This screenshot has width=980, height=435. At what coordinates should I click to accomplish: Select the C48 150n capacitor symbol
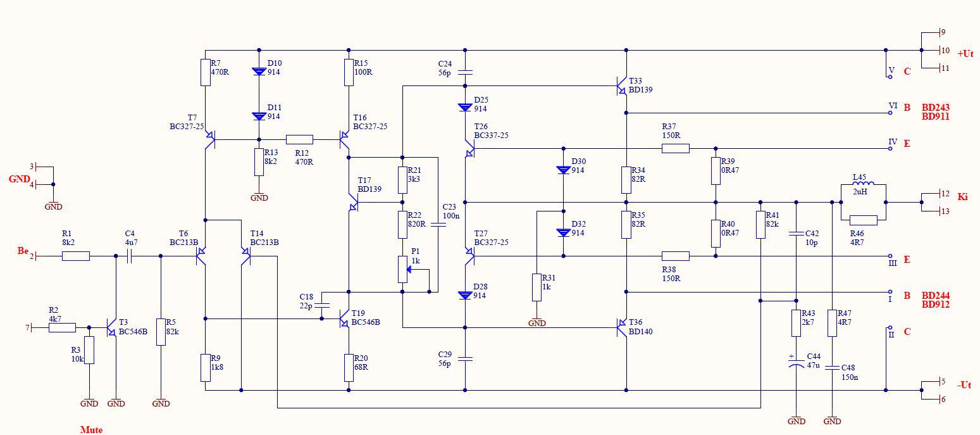832,367
